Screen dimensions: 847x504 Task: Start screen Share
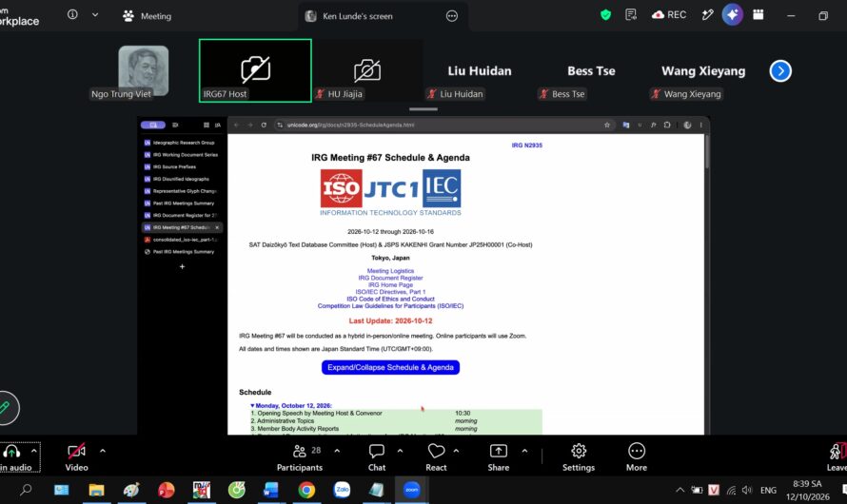[x=498, y=457]
